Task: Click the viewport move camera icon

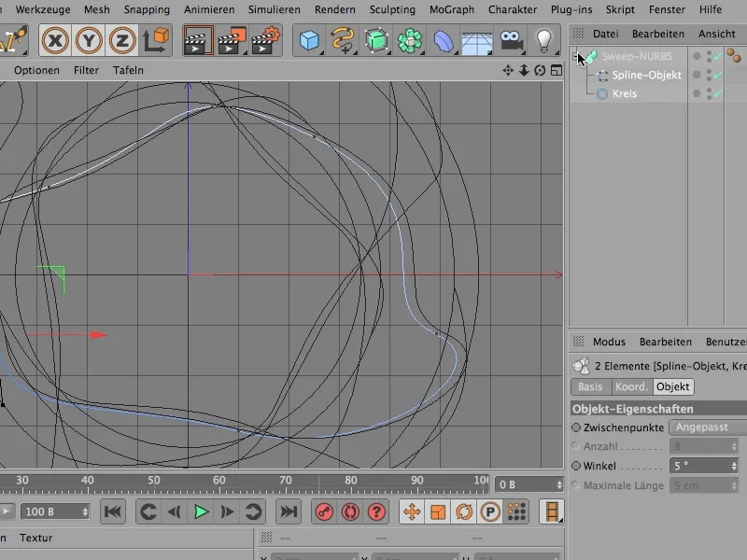Action: (508, 71)
